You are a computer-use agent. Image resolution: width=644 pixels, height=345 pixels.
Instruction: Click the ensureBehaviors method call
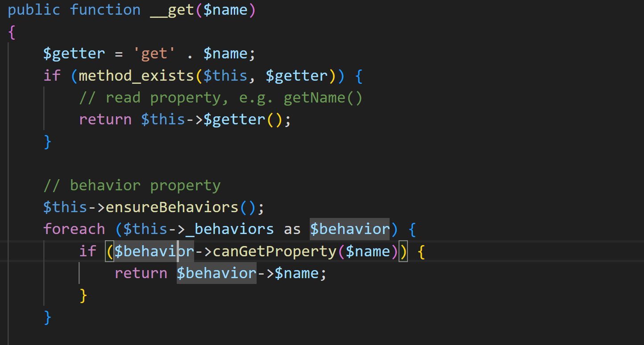[172, 207]
